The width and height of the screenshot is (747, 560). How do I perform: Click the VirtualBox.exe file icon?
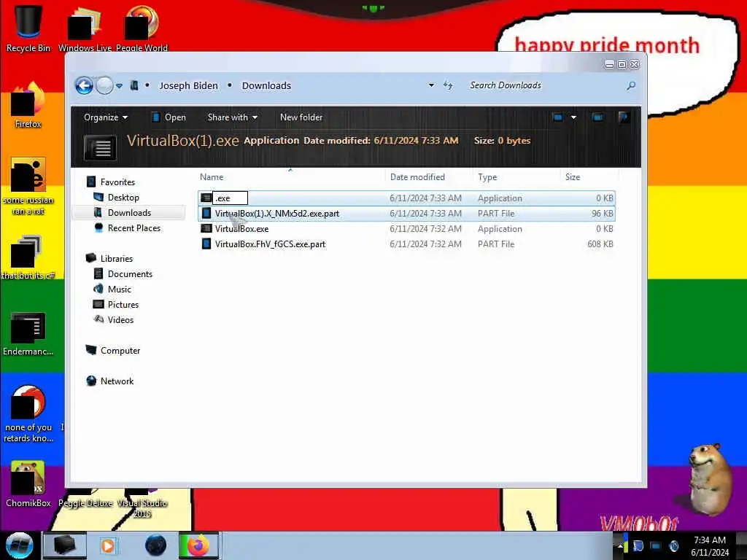(x=206, y=228)
